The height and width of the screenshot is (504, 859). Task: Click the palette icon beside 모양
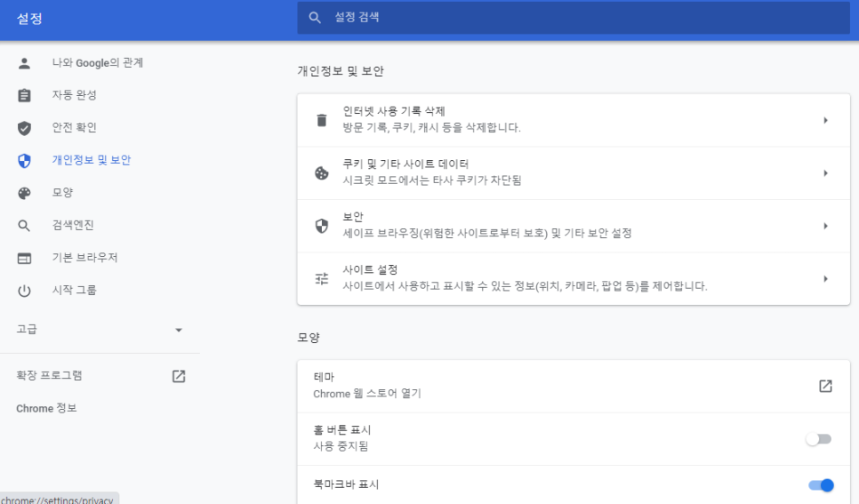(24, 193)
